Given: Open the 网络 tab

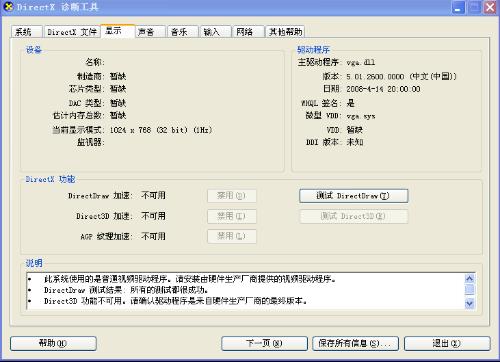Looking at the screenshot, I should [x=248, y=32].
